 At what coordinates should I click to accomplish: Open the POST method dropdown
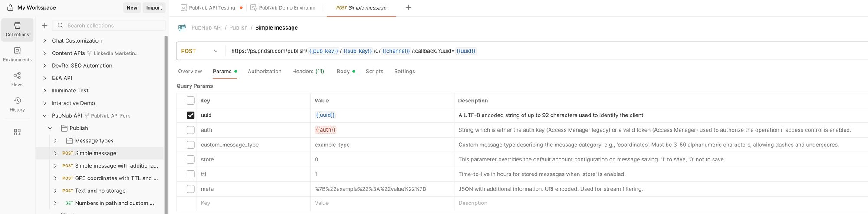tap(201, 51)
